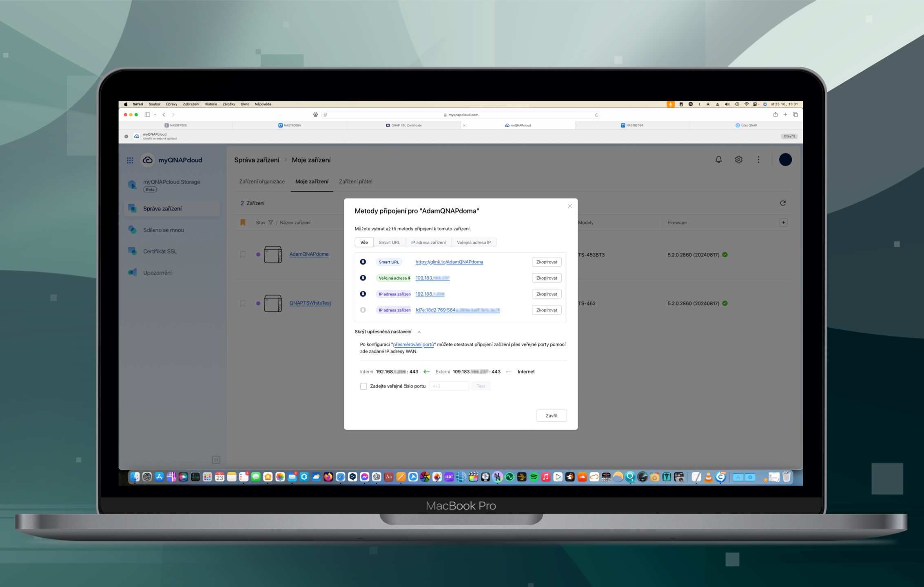Click the refresh device list icon
Screen dimensions: 924x587
[x=782, y=203]
